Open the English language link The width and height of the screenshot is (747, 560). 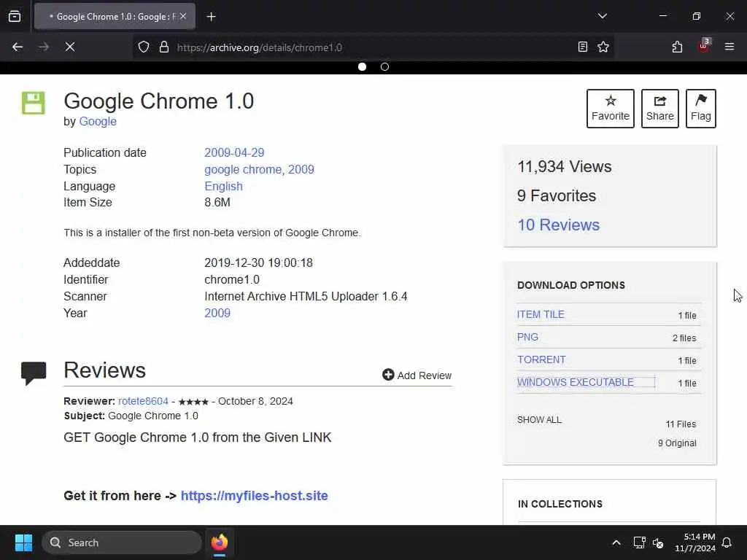coord(223,186)
